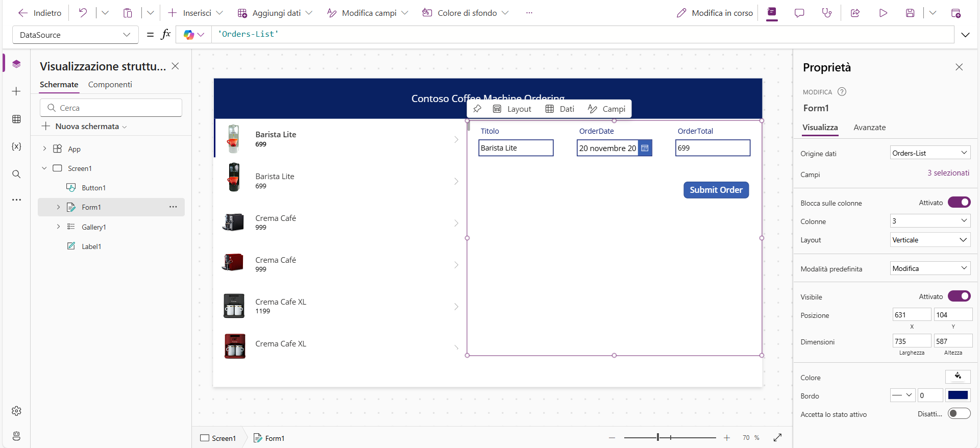This screenshot has width=980, height=448.
Task: Toggle the Accetta lo stato attivo switch
Action: click(959, 413)
